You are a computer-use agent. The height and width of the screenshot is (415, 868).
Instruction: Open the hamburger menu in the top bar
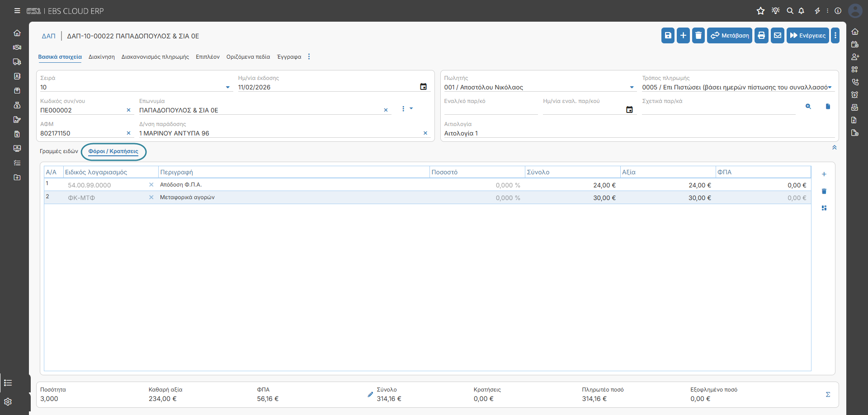17,11
